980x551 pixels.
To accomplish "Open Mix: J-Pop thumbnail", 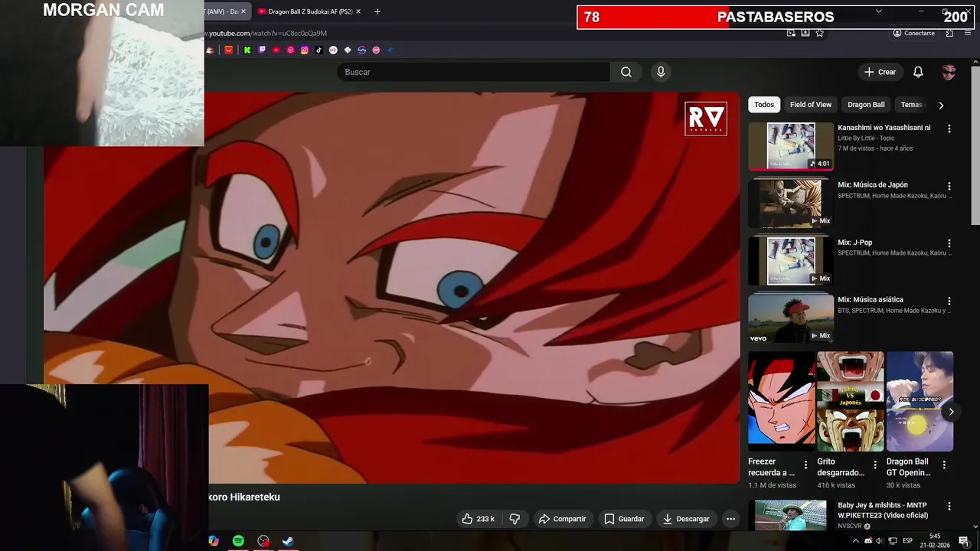I will click(791, 261).
